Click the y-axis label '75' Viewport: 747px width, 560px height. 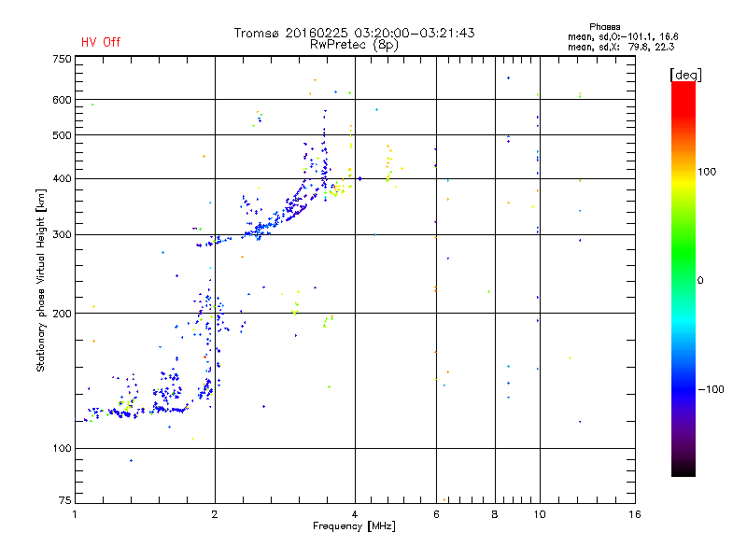pyautogui.click(x=65, y=500)
